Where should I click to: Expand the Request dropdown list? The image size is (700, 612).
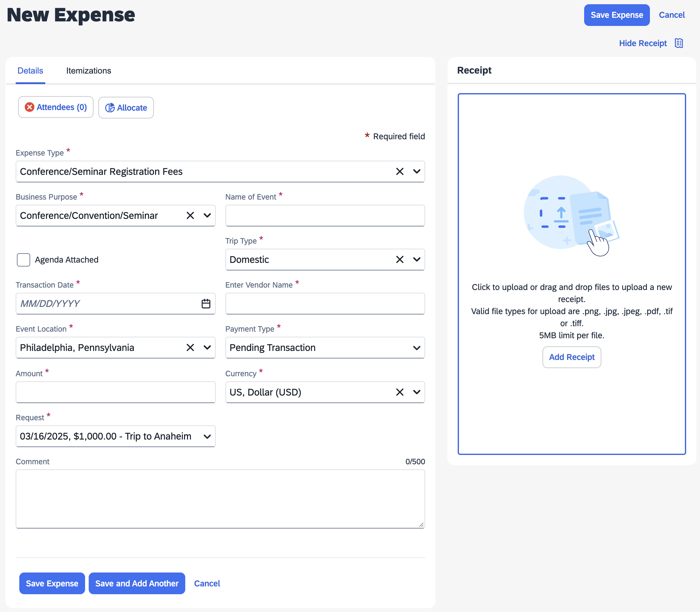(x=207, y=437)
